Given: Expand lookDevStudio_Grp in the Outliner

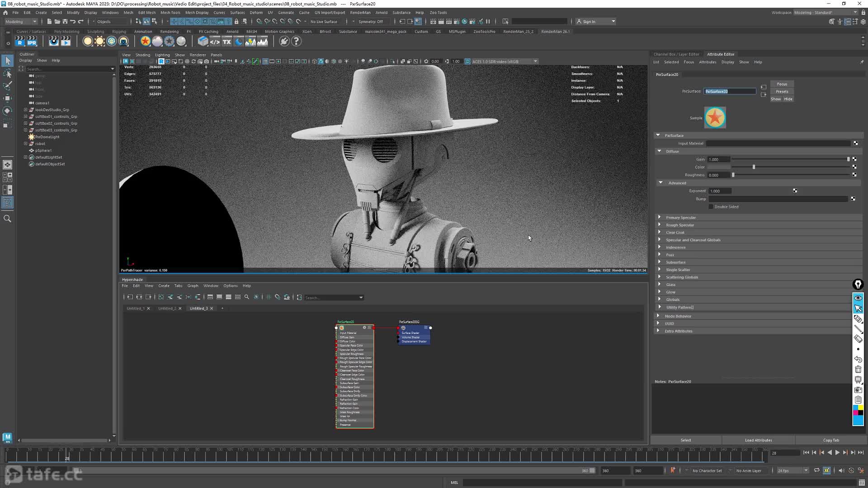Looking at the screenshot, I should coord(26,110).
